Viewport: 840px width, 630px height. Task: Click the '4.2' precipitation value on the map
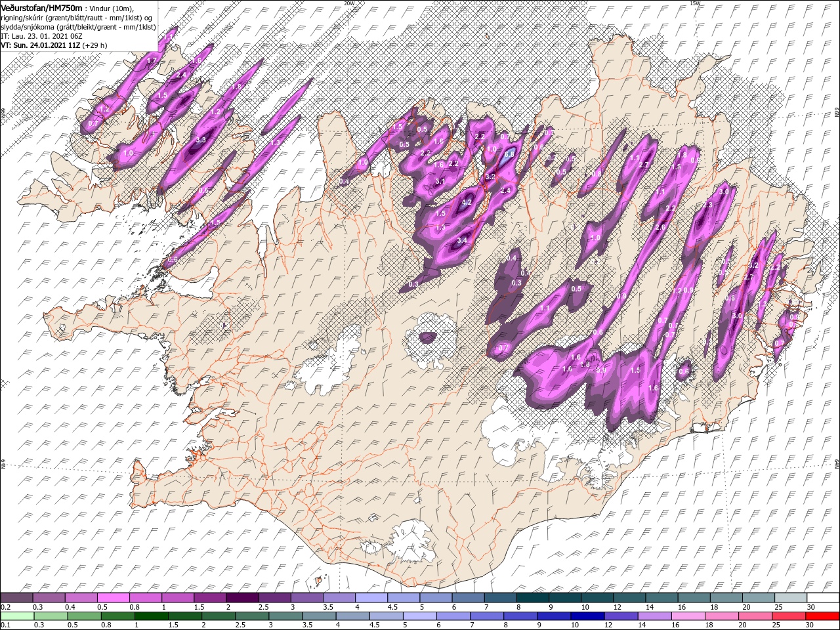[x=467, y=203]
